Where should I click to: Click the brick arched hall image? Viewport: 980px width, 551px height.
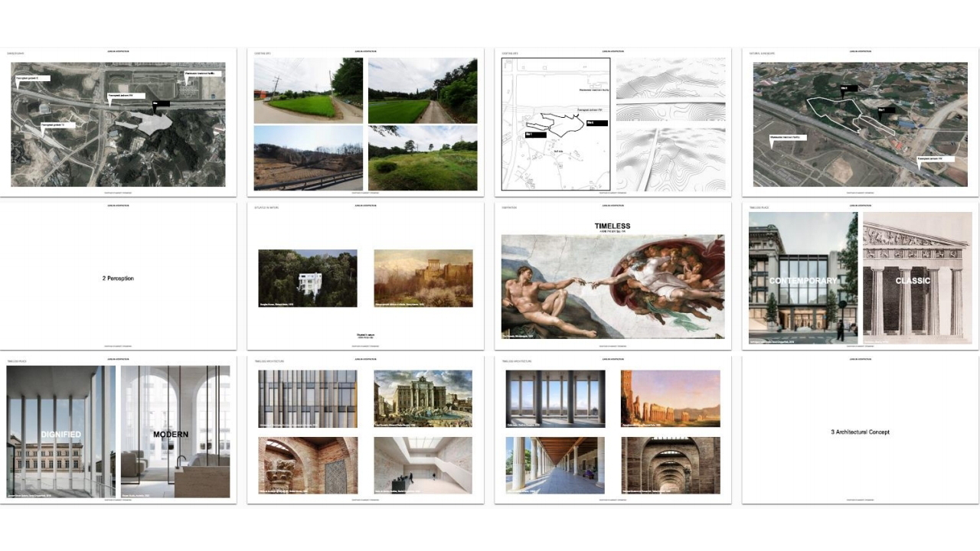coord(671,465)
